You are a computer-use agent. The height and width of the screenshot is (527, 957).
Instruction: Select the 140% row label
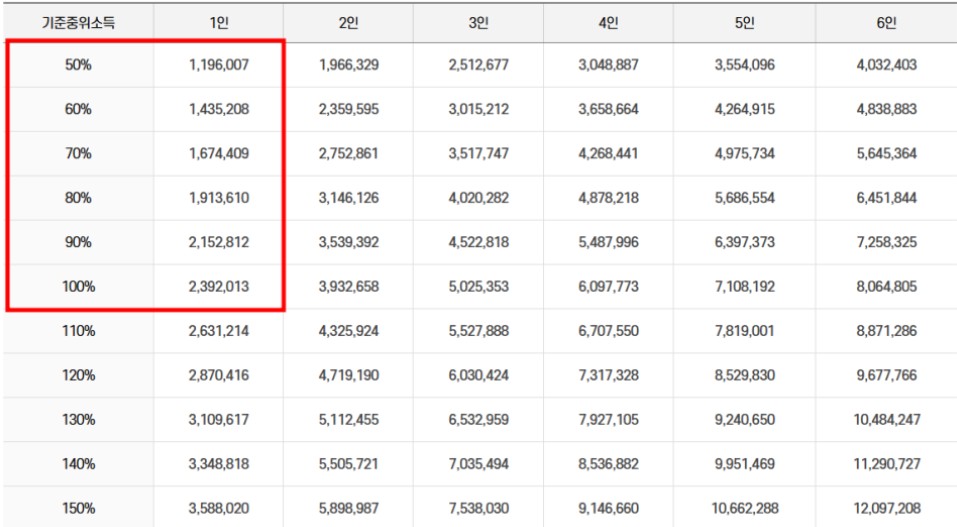(x=78, y=464)
